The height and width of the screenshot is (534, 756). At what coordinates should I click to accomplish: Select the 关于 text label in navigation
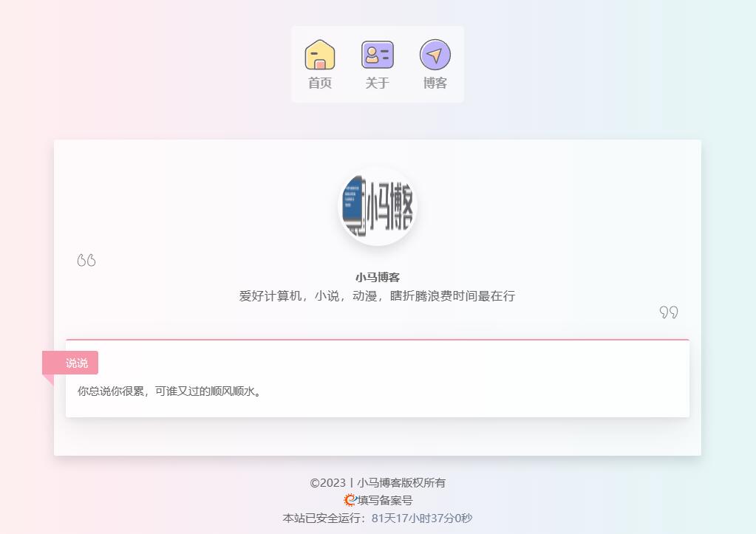[377, 83]
